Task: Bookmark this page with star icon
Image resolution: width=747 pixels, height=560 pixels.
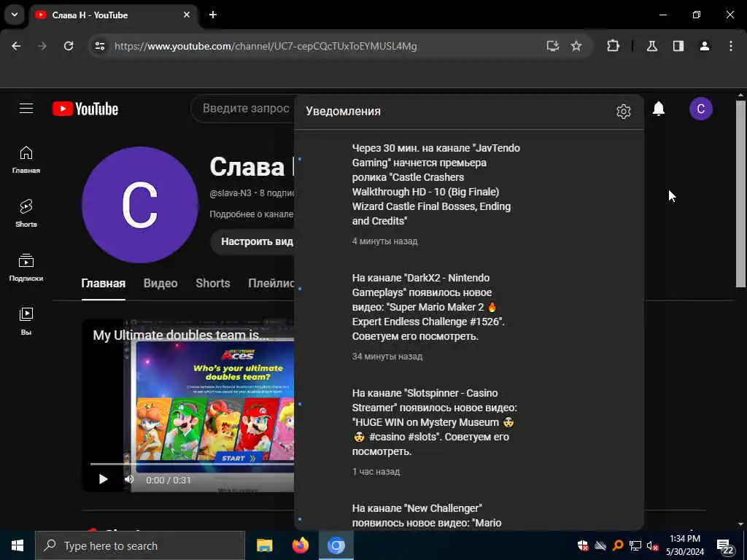Action: click(x=576, y=46)
